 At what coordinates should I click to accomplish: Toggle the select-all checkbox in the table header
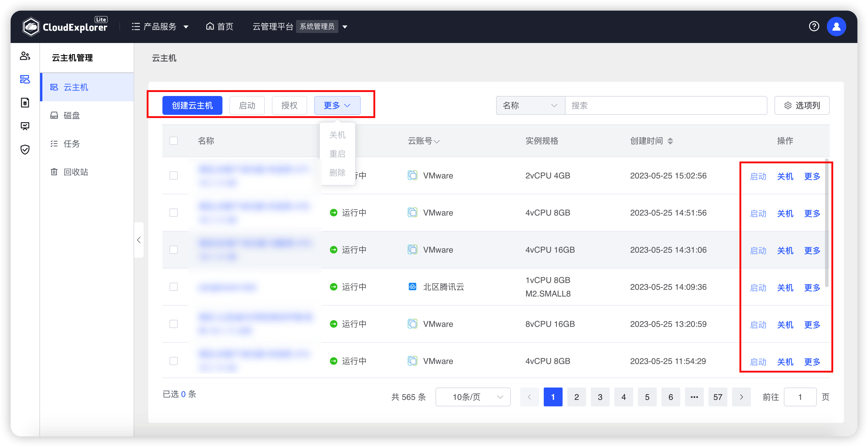click(174, 140)
